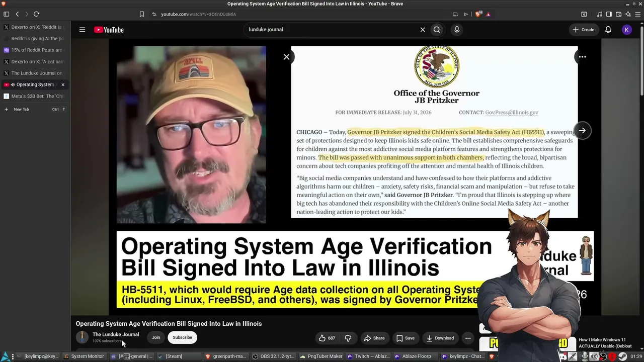644x362 pixels.
Task: Close the community post image overlay
Action: [x=286, y=57]
